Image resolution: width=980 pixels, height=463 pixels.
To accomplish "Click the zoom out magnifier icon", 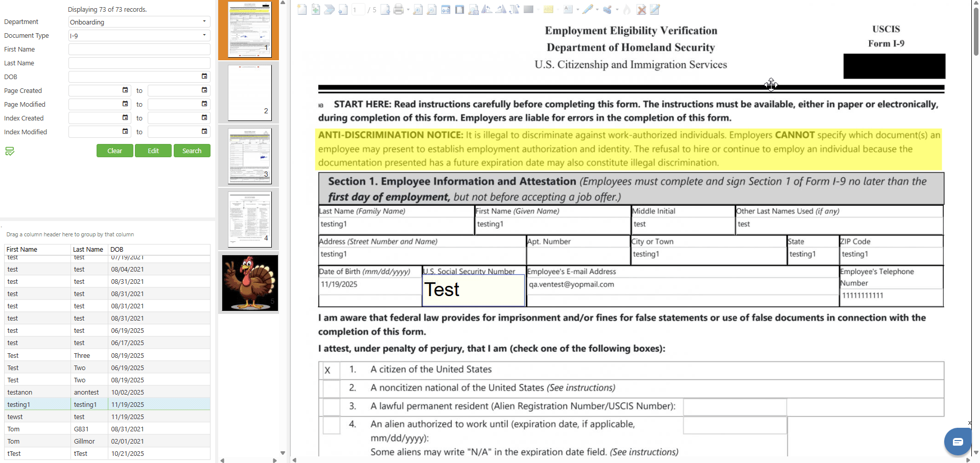I will [x=431, y=9].
